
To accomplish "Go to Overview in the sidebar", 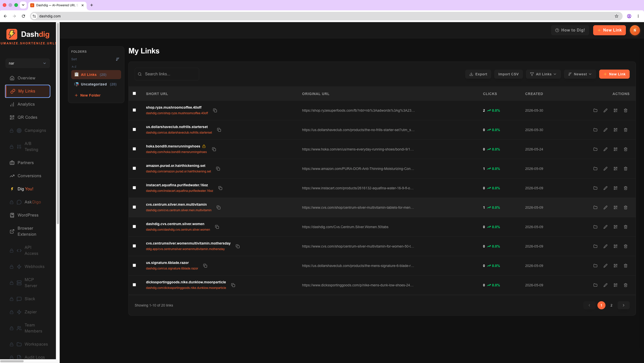I will [x=28, y=78].
